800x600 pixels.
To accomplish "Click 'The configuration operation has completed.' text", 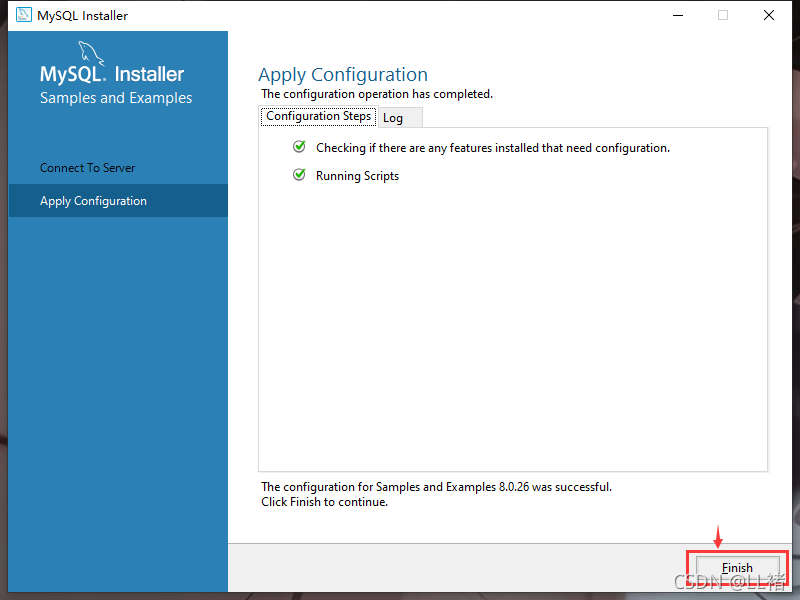I will tap(377, 94).
